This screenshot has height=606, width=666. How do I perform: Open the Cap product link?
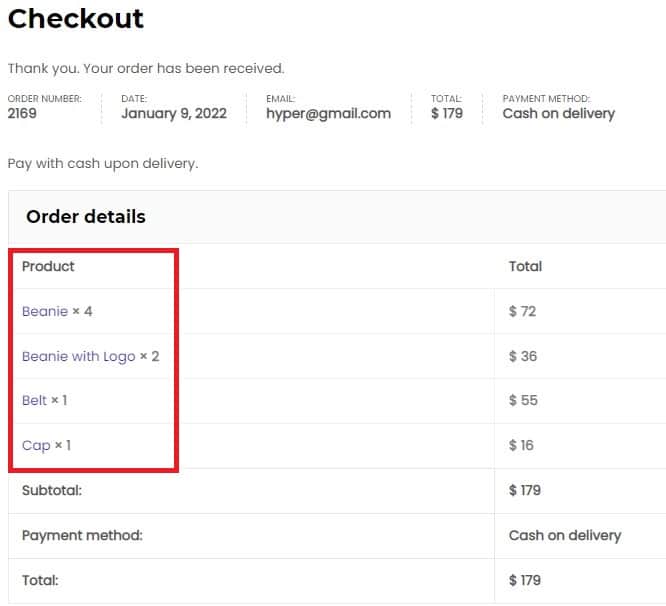tap(36, 445)
